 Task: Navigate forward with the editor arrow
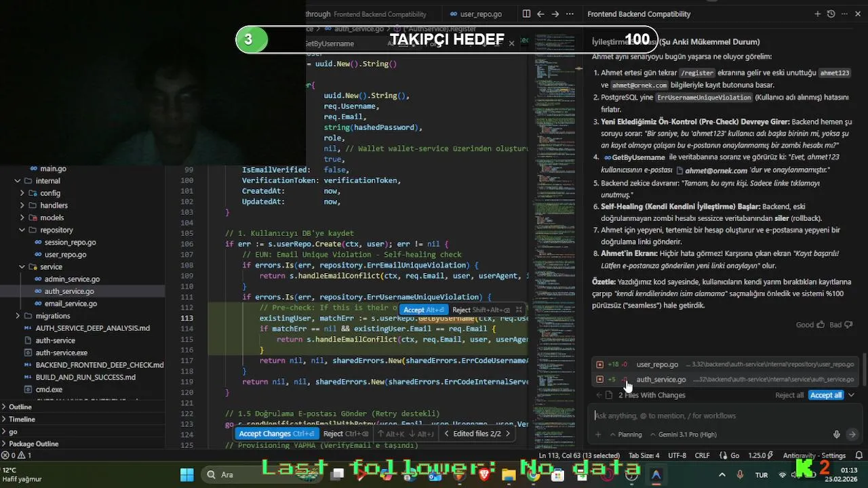(x=555, y=14)
